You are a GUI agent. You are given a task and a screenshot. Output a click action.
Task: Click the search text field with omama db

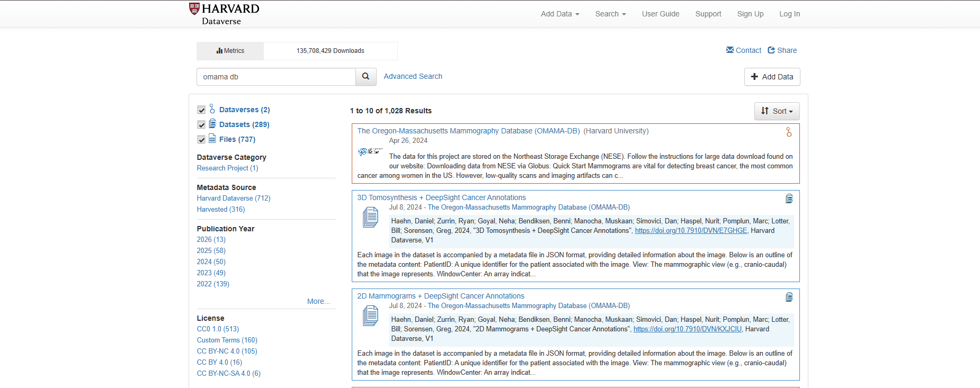(276, 77)
